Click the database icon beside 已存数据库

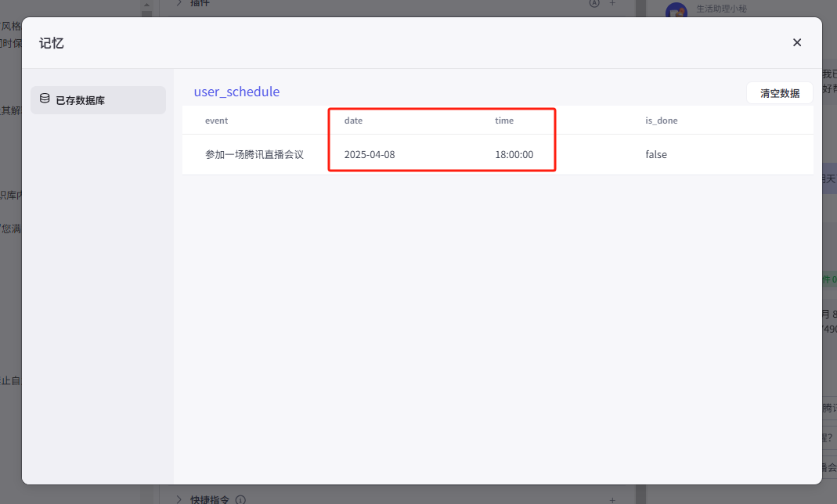(45, 99)
